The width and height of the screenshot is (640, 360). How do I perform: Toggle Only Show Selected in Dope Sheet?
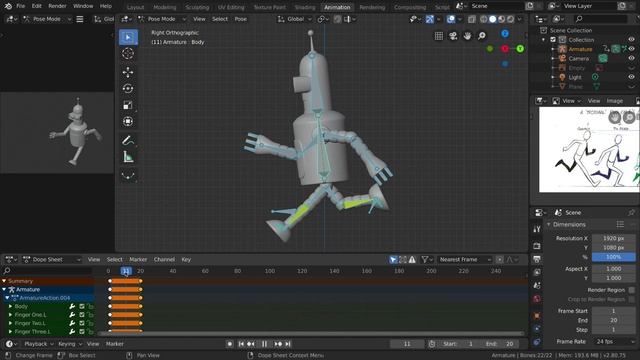tap(393, 260)
